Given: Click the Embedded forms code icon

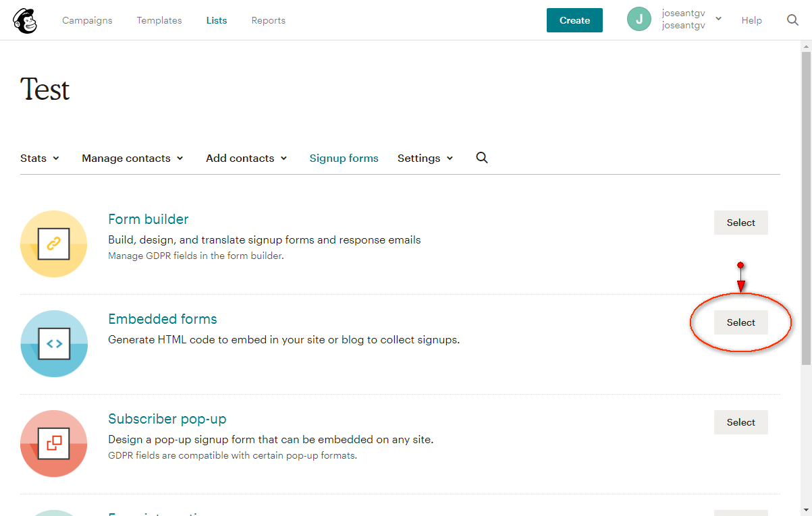Looking at the screenshot, I should point(54,344).
